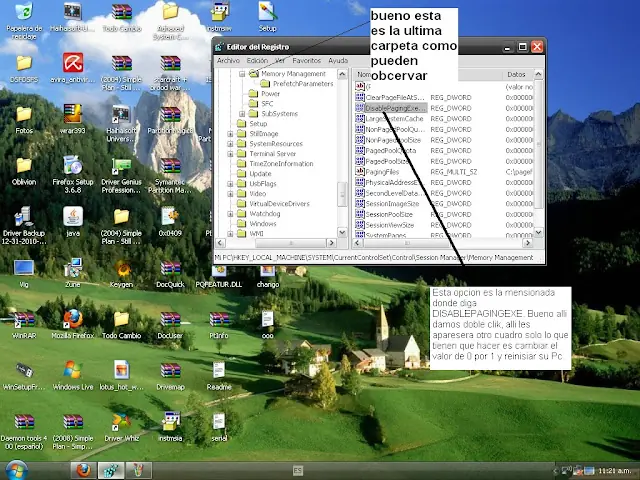The height and width of the screenshot is (480, 640).
Task: Select the VirtualDeviceDrivers key
Action: [280, 204]
